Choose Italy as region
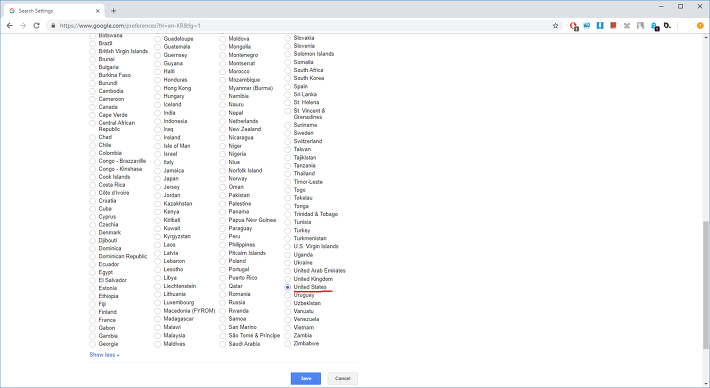 158,162
